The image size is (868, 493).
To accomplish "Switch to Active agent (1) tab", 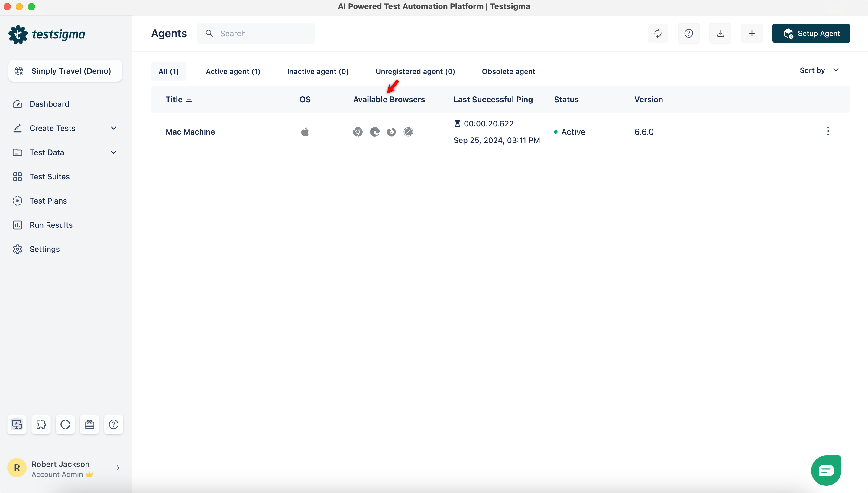I will 233,71.
